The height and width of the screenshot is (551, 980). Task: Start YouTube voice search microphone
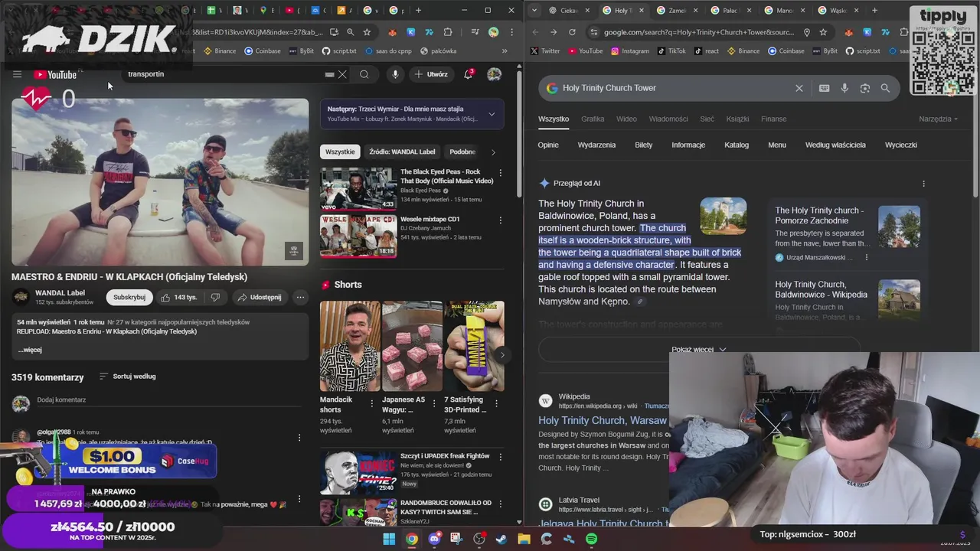click(x=395, y=74)
